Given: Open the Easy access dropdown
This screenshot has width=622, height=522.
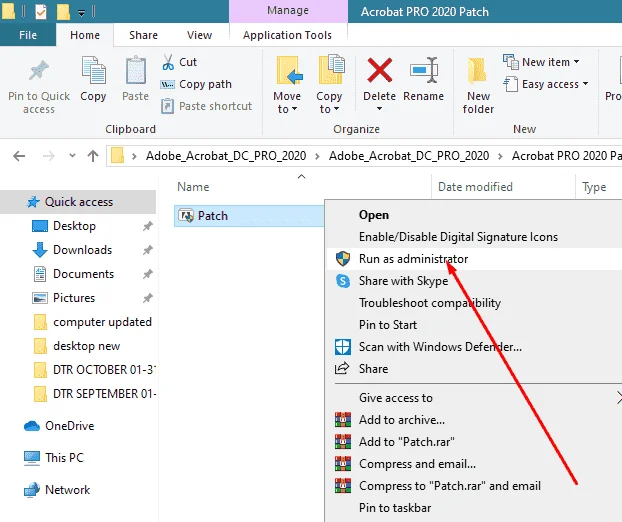Looking at the screenshot, I should [546, 84].
